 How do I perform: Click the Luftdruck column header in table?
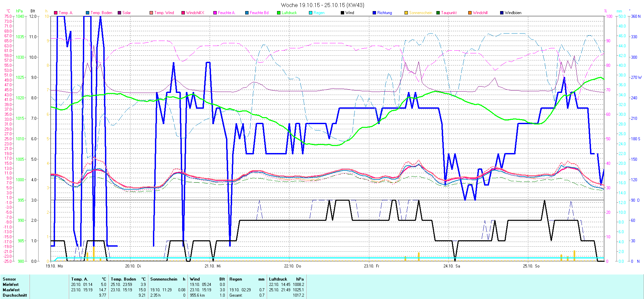tap(278, 279)
